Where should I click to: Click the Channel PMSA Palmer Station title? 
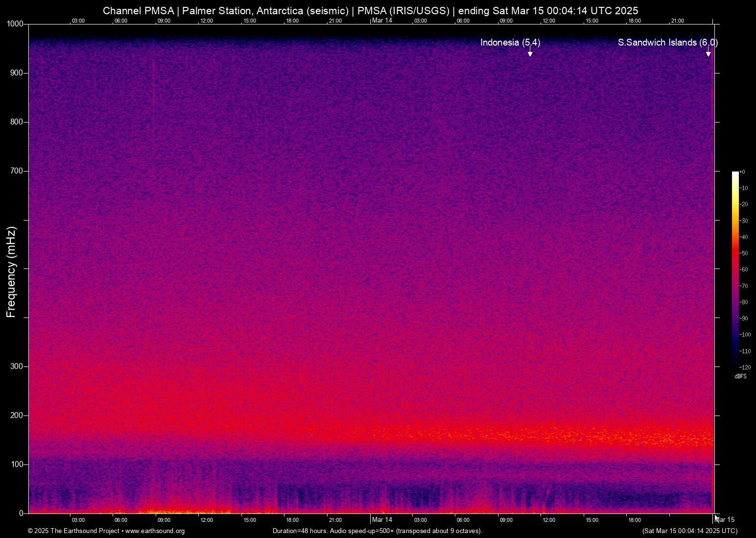(370, 11)
